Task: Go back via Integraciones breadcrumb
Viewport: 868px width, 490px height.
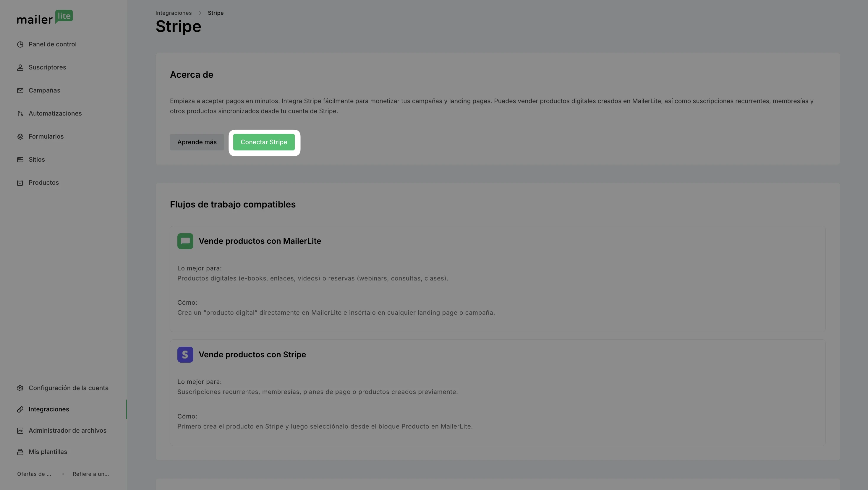Action: (x=174, y=13)
